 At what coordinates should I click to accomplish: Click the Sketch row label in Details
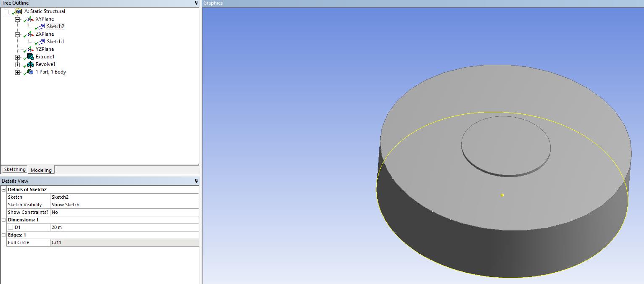click(x=15, y=197)
